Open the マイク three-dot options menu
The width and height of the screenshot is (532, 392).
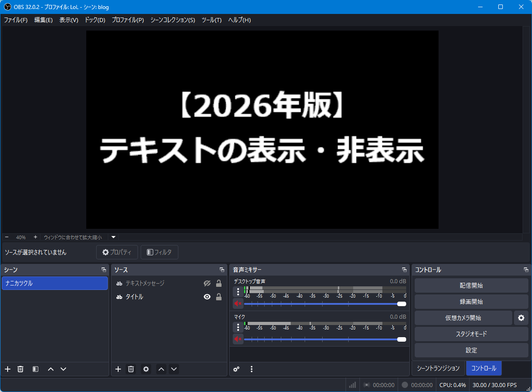238,327
